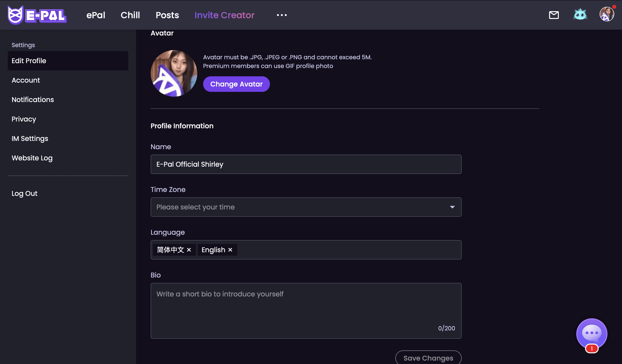Click the Change Avatar button

tap(236, 84)
